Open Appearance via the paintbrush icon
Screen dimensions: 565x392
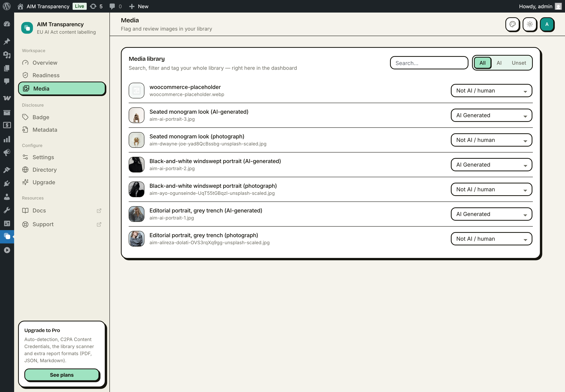click(7, 170)
